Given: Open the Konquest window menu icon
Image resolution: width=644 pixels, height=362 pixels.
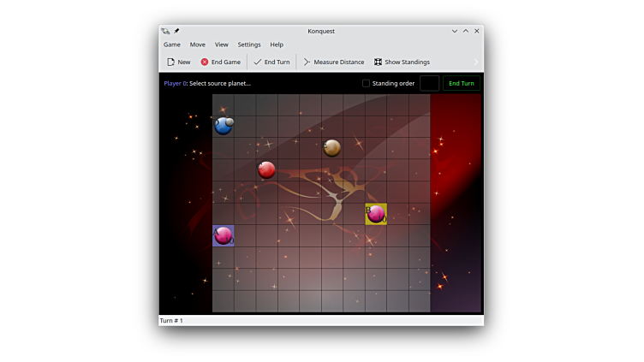Looking at the screenshot, I should click(165, 31).
